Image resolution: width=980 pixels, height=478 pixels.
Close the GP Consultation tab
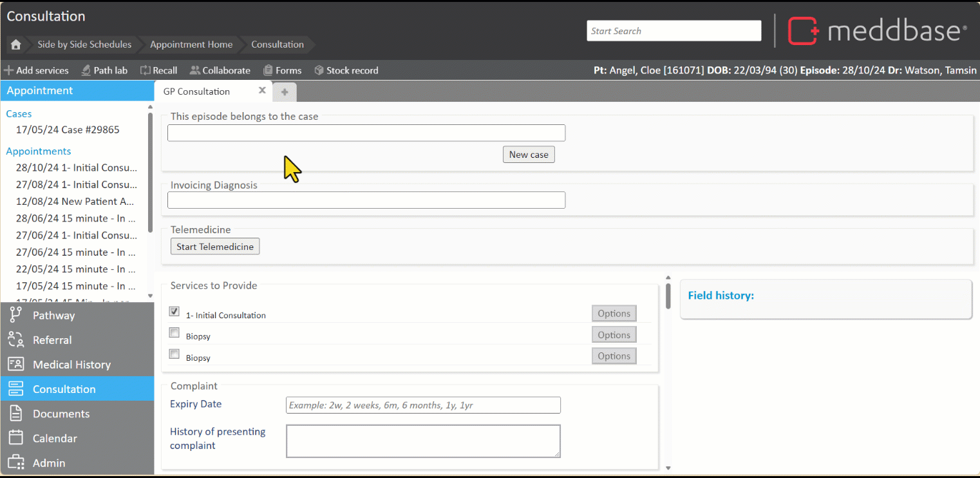point(262,91)
